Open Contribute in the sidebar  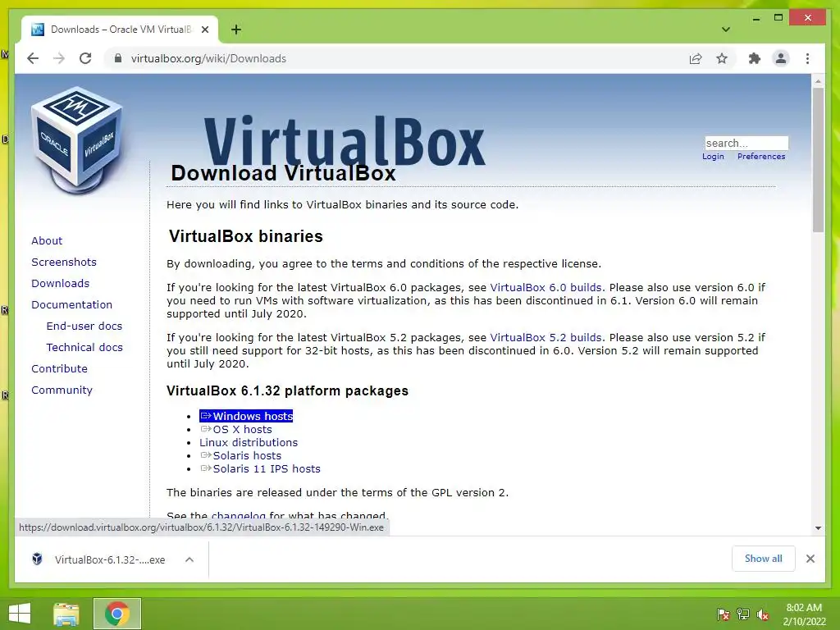click(x=59, y=369)
